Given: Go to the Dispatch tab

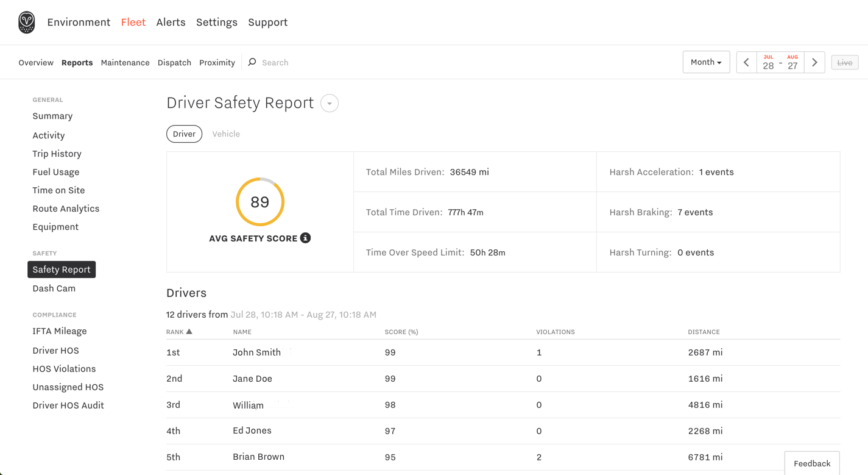Looking at the screenshot, I should tap(174, 62).
